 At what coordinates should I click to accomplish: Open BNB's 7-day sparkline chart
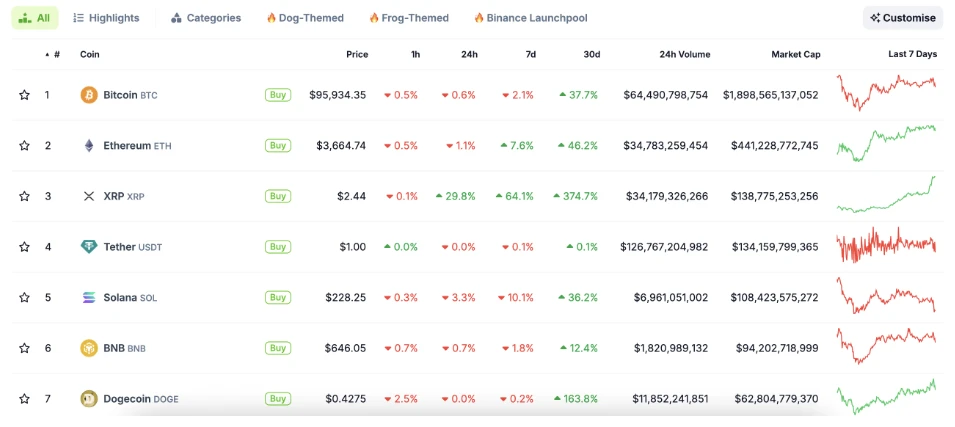pyautogui.click(x=886, y=346)
